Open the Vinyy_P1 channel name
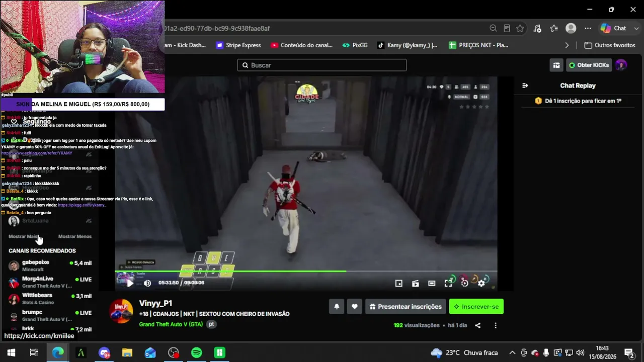The height and width of the screenshot is (362, 644). [x=155, y=303]
